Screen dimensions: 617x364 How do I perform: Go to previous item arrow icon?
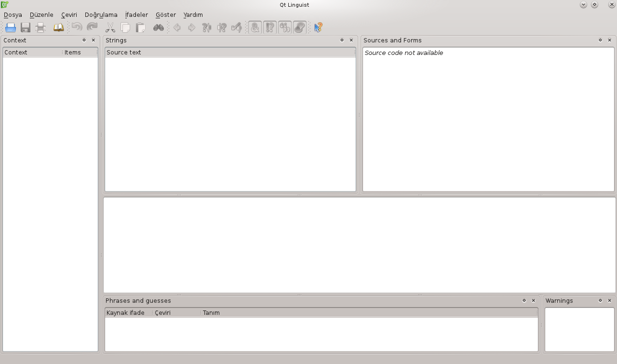point(177,27)
